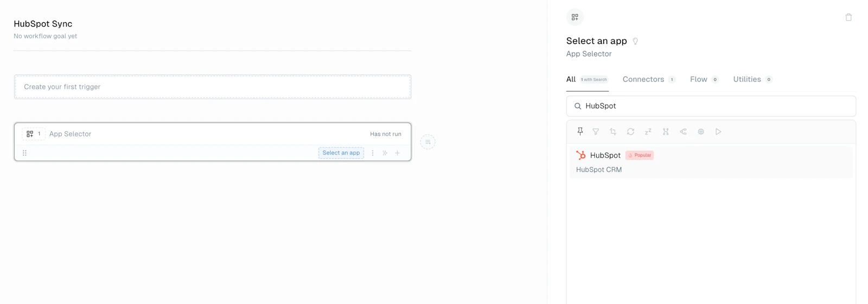Grab the six-dot drag handle on step
The image size is (868, 304).
pos(24,153)
